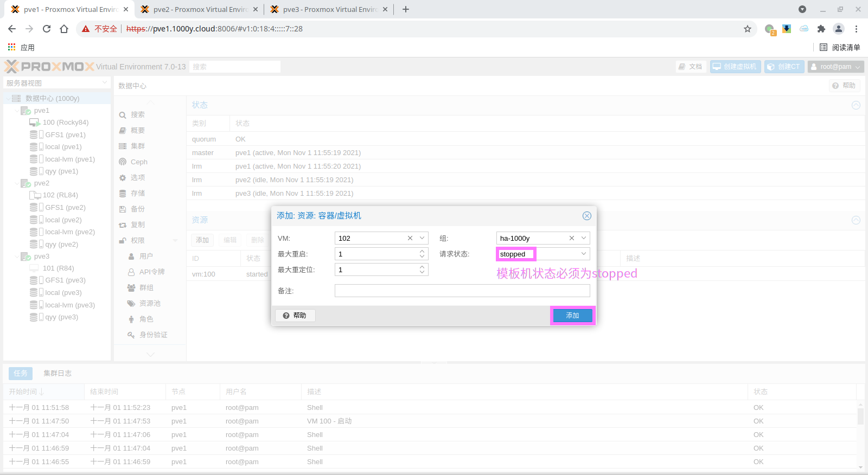Click the blue 添加 button in dialog
Image resolution: width=868 pixels, height=475 pixels.
572,316
